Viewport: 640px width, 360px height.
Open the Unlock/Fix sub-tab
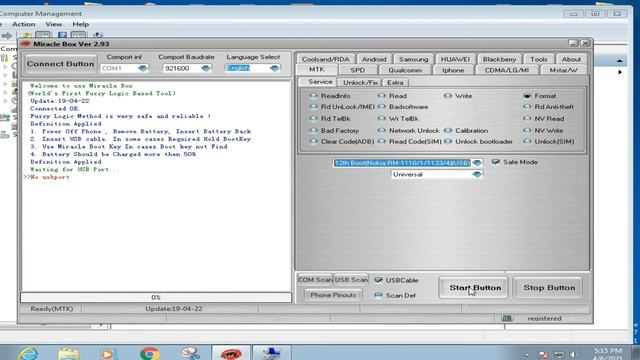point(360,82)
